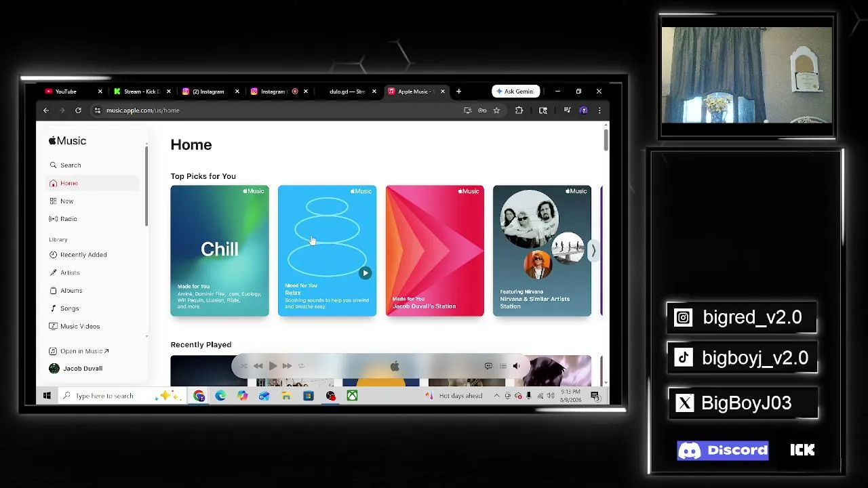This screenshot has height=488, width=868.
Task: Click the taskbar volume icon
Action: tap(550, 396)
